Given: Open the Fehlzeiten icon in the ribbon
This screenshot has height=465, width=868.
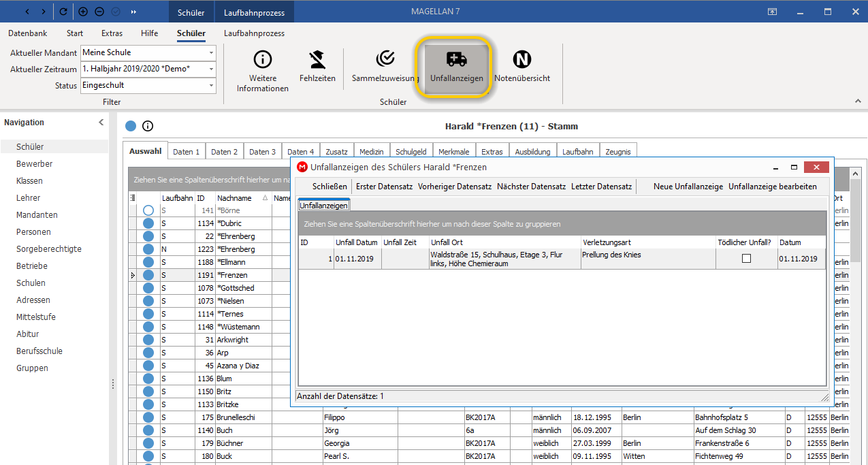Looking at the screenshot, I should tap(317, 59).
